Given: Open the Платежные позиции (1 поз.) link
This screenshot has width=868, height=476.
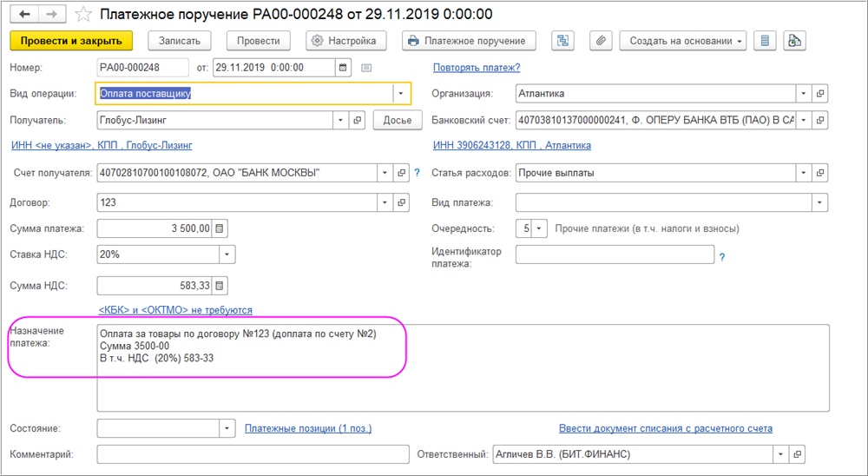Looking at the screenshot, I should coord(296,428).
